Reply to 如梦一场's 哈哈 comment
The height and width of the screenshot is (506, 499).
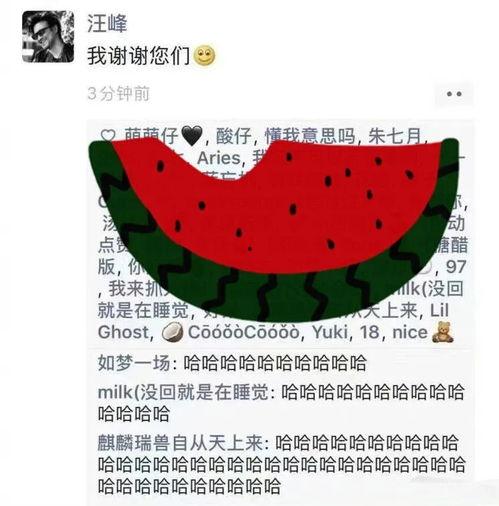tap(275, 363)
